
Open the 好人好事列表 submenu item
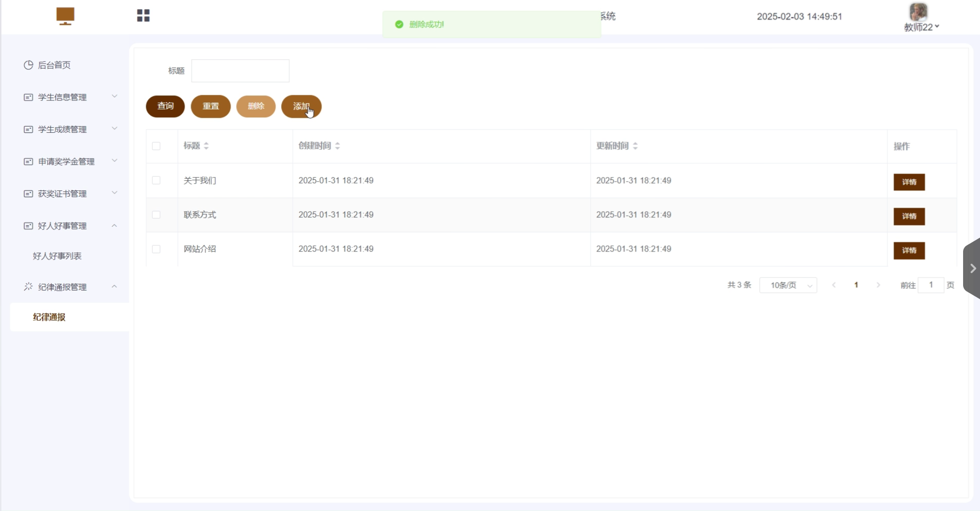click(57, 256)
